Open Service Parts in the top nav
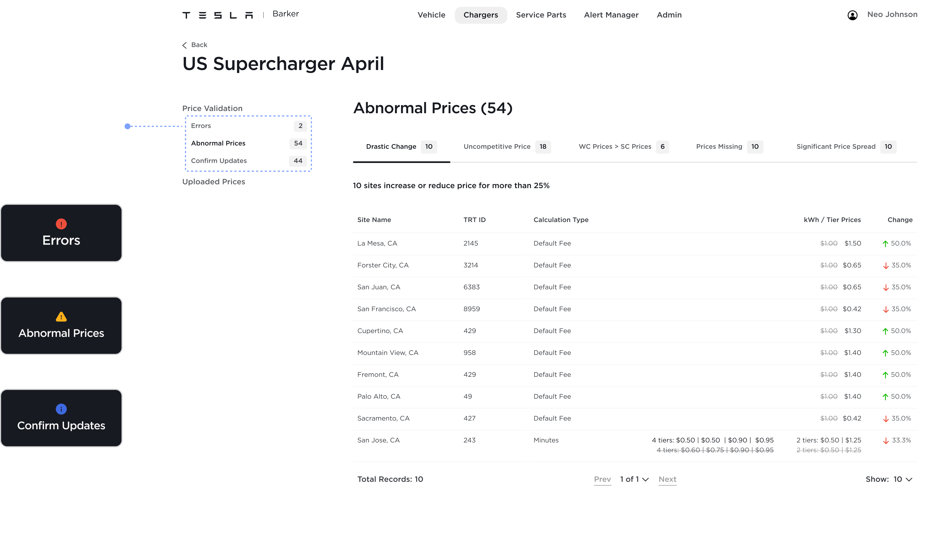 click(x=541, y=15)
